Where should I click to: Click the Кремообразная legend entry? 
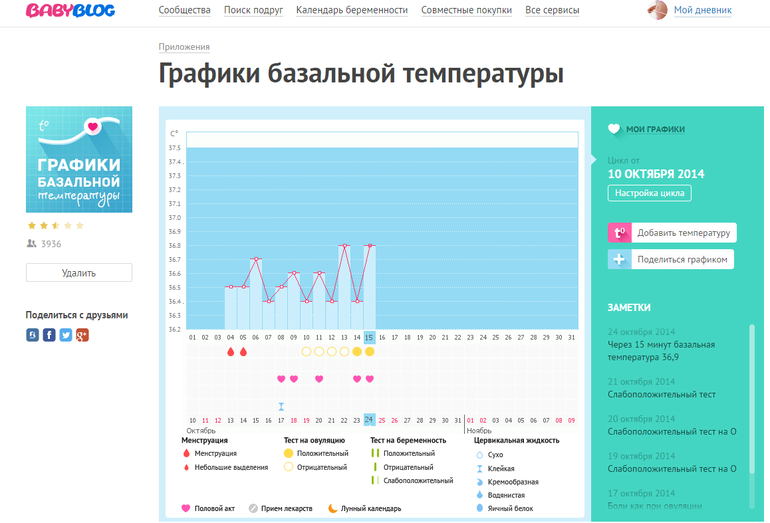pyautogui.click(x=508, y=482)
